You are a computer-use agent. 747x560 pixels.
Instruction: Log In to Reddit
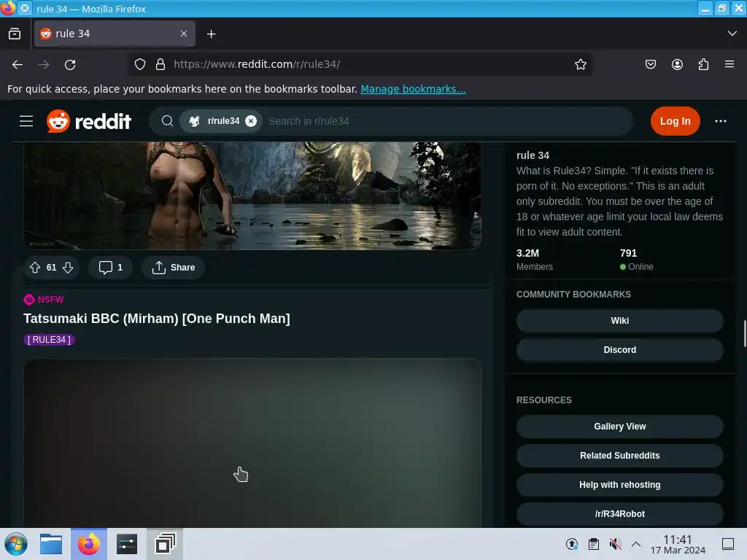click(x=675, y=121)
